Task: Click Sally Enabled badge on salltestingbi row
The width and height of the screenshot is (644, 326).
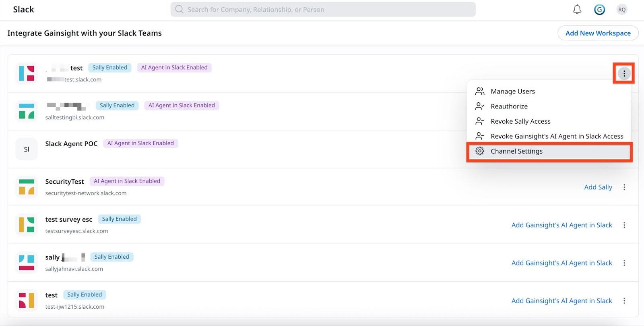Action: point(117,106)
